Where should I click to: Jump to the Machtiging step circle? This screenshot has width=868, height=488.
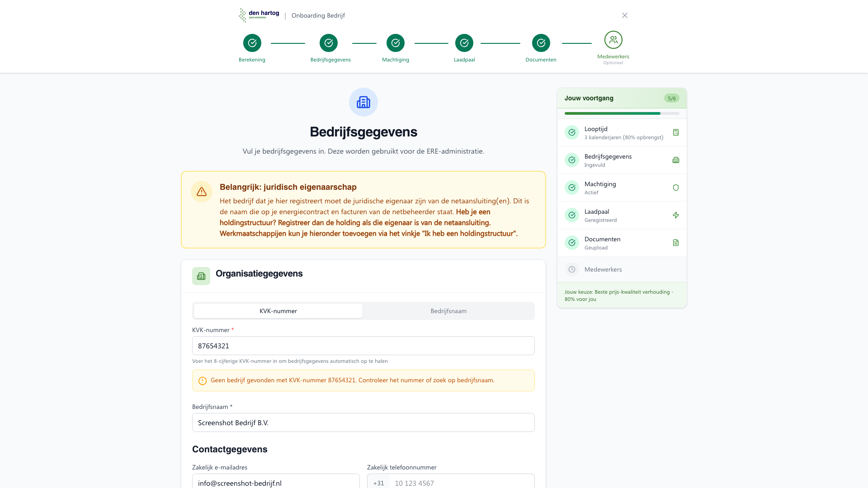click(x=396, y=43)
